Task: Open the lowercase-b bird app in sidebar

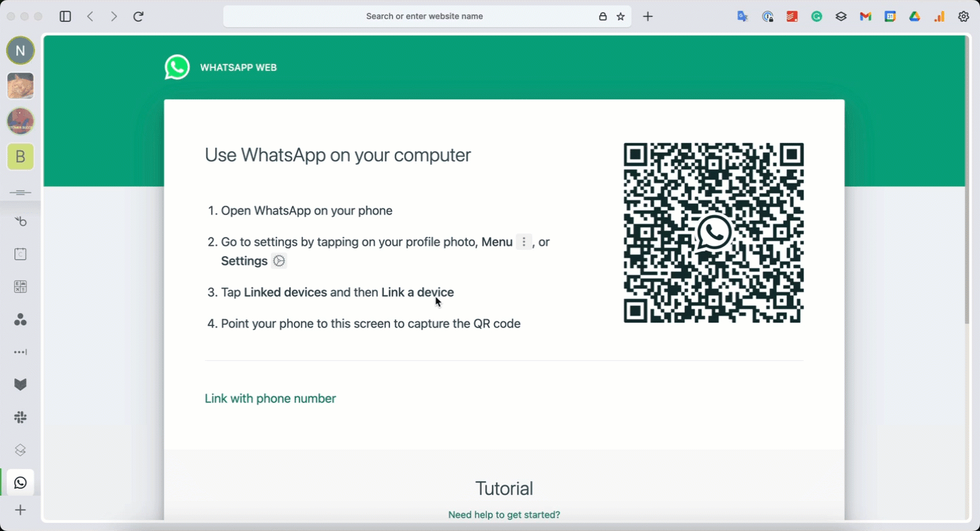Action: click(20, 221)
